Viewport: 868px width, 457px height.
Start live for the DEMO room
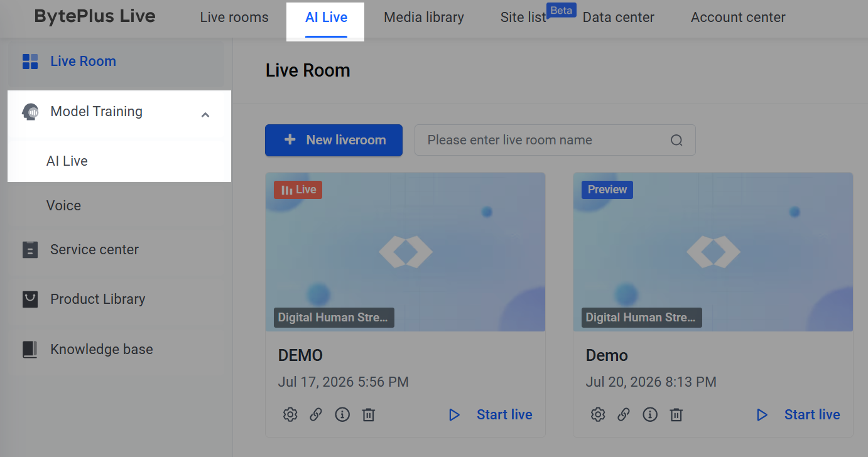491,414
